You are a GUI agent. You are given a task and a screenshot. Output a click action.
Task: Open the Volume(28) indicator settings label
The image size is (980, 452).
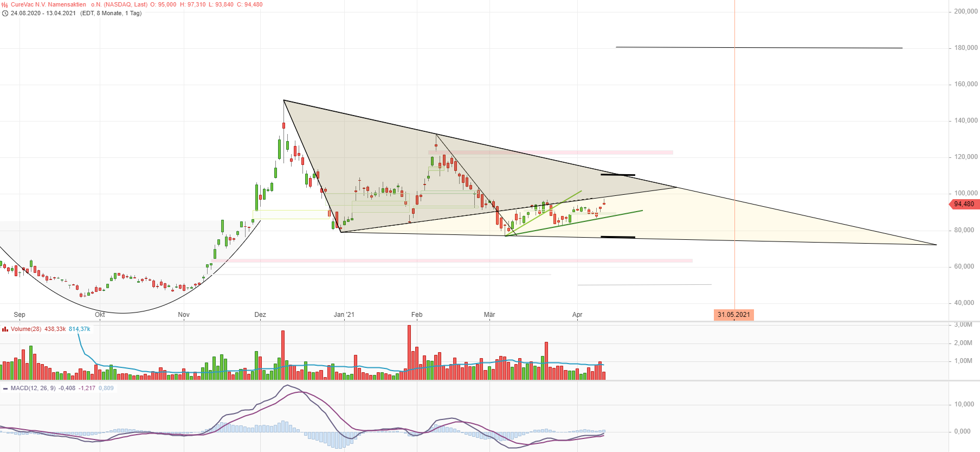(x=26, y=329)
